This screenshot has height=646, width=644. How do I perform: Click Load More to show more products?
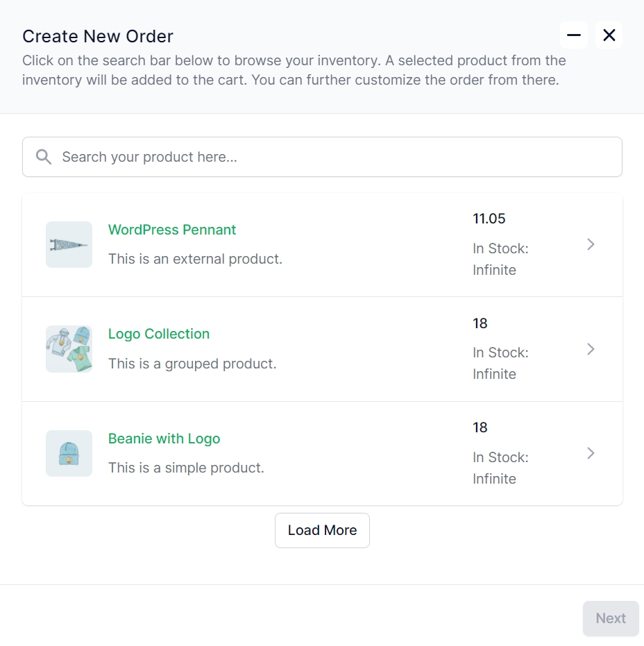point(322,530)
